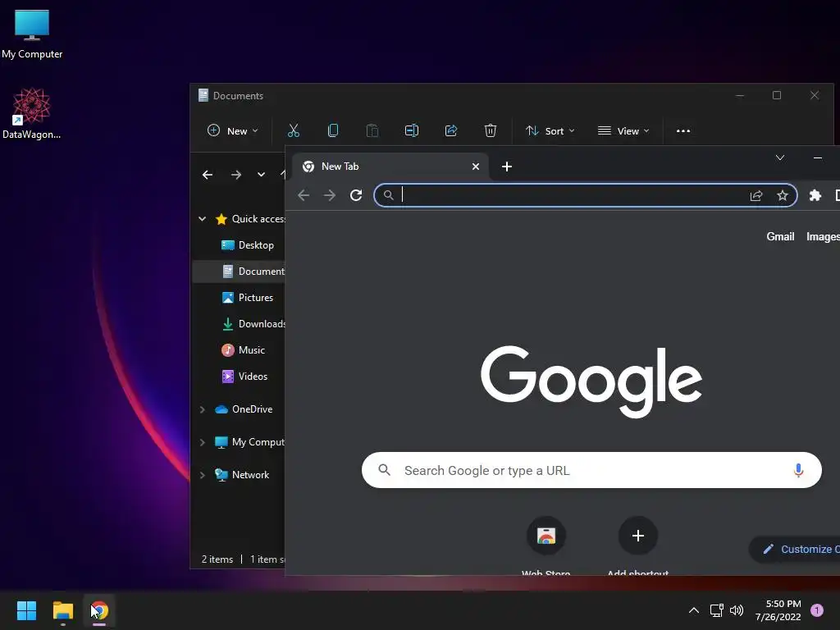
Task: Open the Gmail link
Action: point(780,237)
